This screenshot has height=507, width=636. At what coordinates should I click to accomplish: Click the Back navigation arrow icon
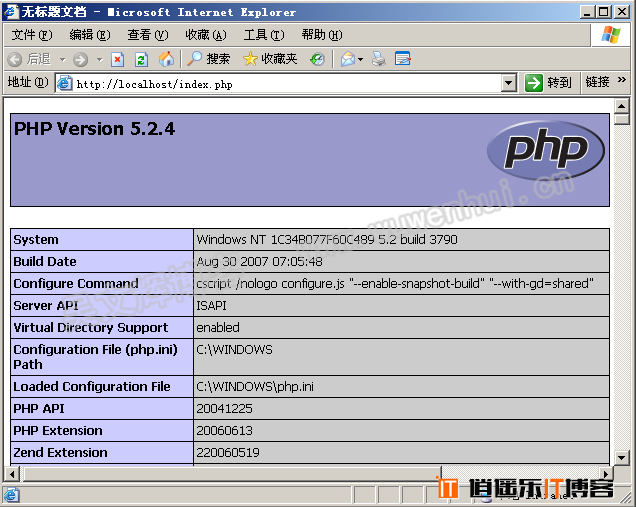(15, 60)
